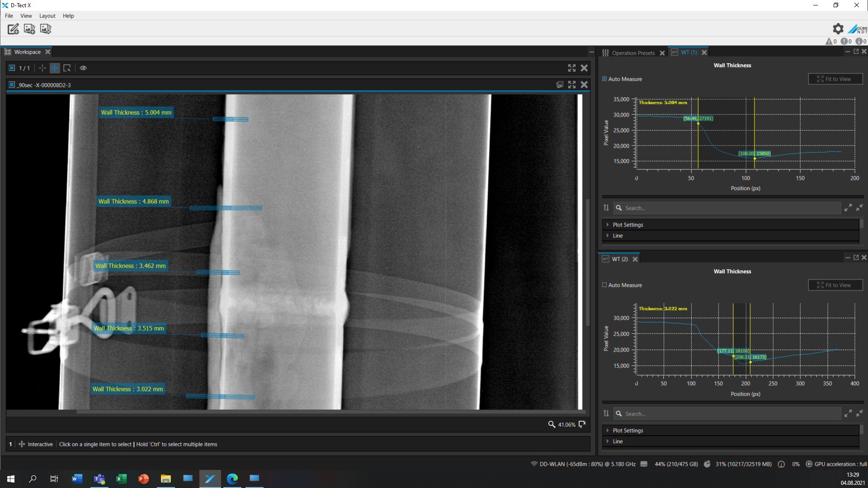This screenshot has width=868, height=488.
Task: Click the image horizontal scrollbar
Action: click(x=296, y=412)
